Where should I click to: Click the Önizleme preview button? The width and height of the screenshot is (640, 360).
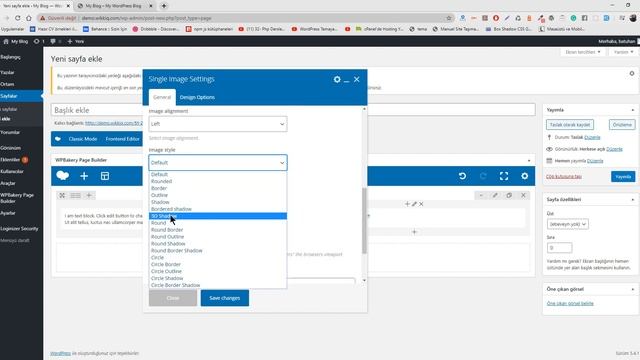tap(622, 124)
